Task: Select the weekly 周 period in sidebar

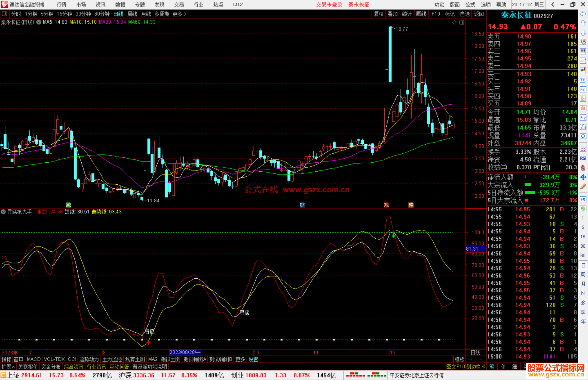Action: pyautogui.click(x=583, y=274)
